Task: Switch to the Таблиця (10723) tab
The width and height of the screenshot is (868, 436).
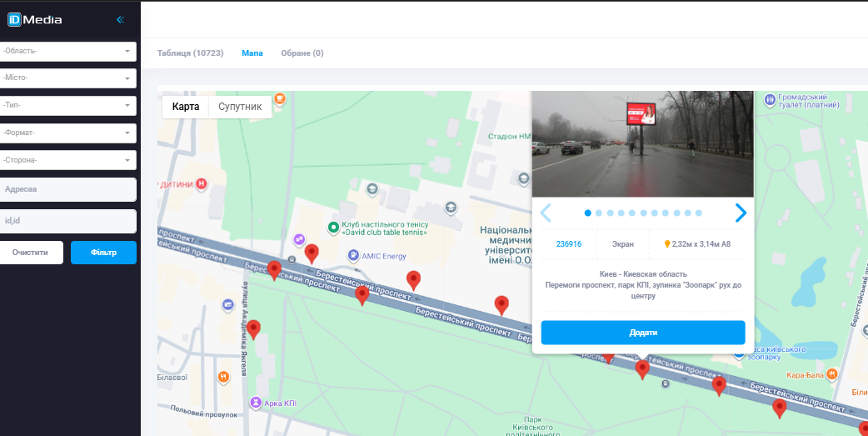Action: click(x=191, y=53)
